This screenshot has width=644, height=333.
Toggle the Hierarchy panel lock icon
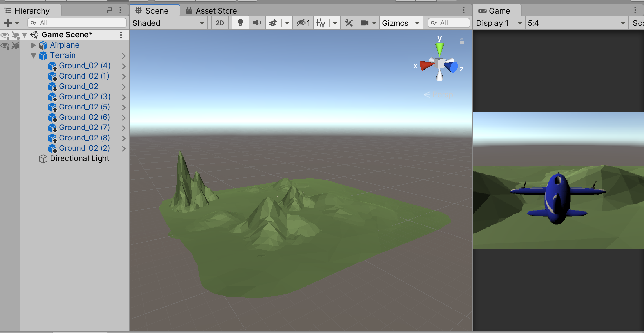pyautogui.click(x=110, y=10)
